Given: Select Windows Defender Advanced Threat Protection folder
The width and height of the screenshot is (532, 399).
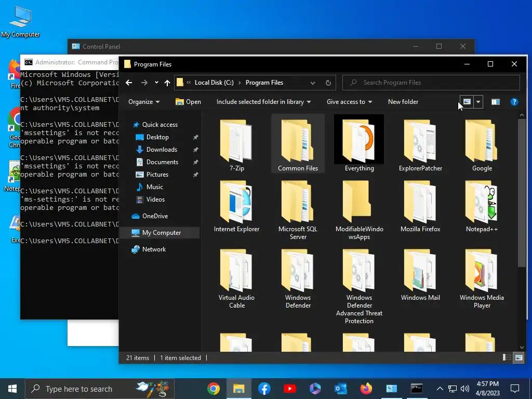Looking at the screenshot, I should tap(360, 286).
